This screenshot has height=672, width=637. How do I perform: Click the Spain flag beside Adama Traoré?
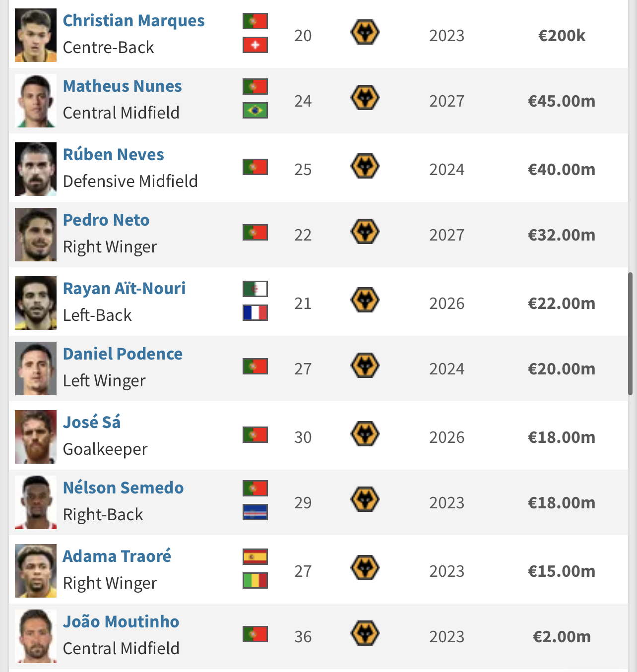(x=255, y=557)
